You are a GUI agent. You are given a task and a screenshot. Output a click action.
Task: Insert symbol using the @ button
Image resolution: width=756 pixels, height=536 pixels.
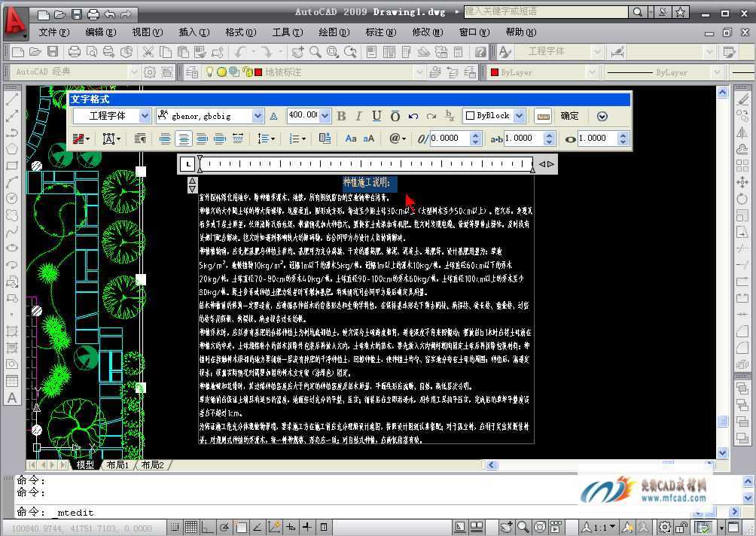tap(398, 139)
